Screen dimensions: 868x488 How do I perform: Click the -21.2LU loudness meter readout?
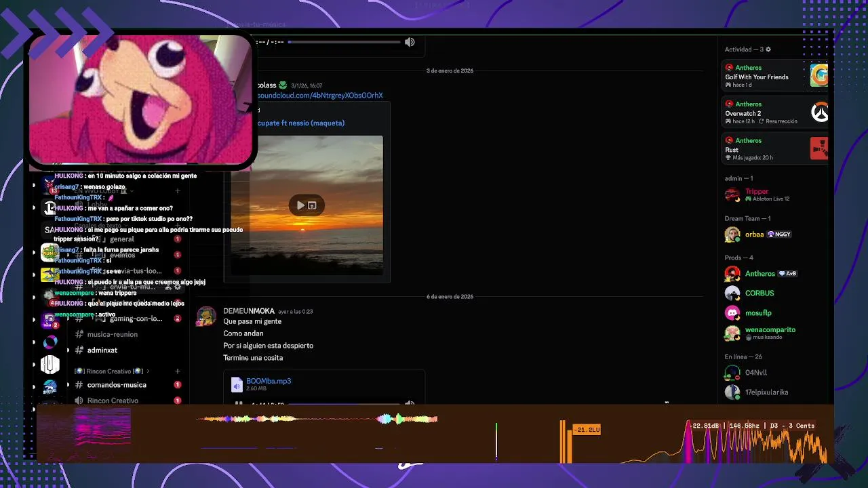587,430
